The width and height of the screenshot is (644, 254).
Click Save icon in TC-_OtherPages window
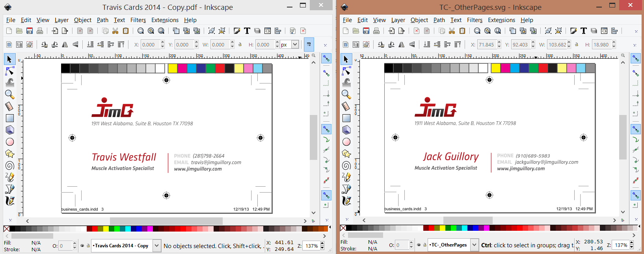click(366, 31)
